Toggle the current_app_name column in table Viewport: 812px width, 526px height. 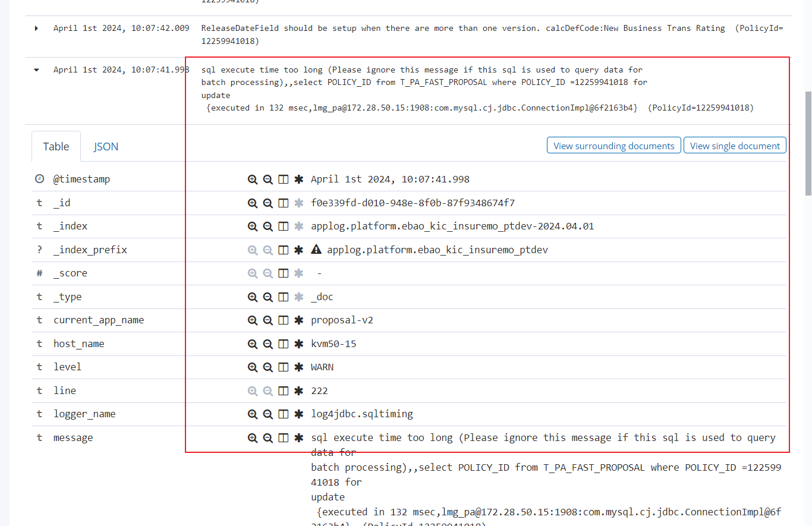coord(283,320)
